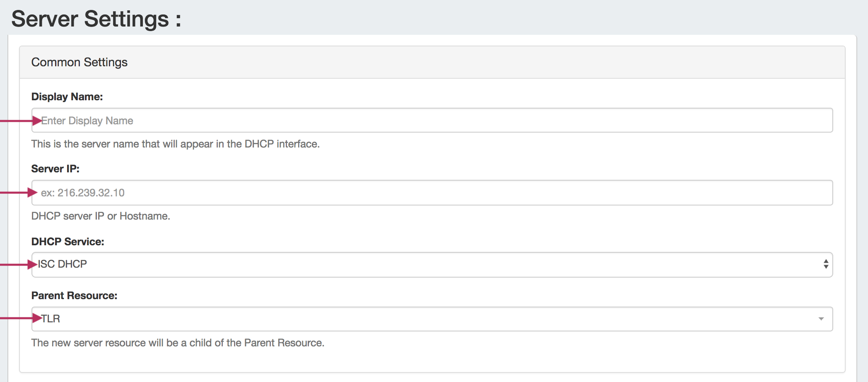Screen dimensions: 868x382
Task: Click the "DHCP Service:" label
Action: pyautogui.click(x=68, y=242)
